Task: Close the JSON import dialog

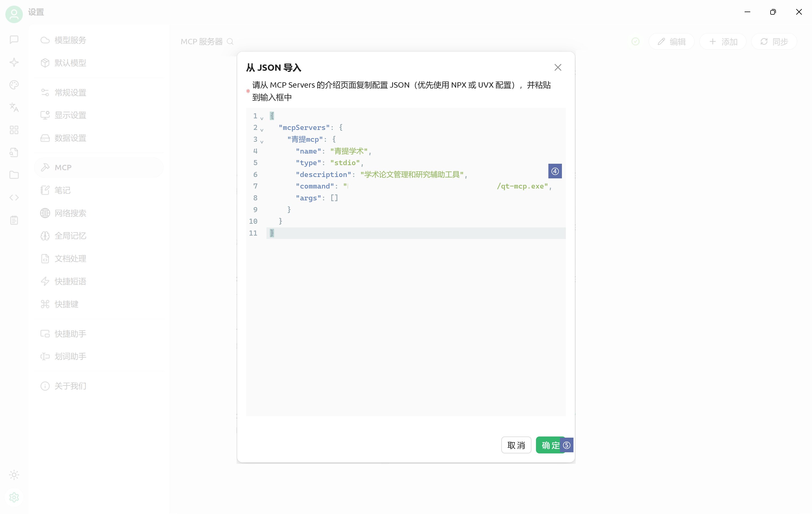Action: point(558,67)
